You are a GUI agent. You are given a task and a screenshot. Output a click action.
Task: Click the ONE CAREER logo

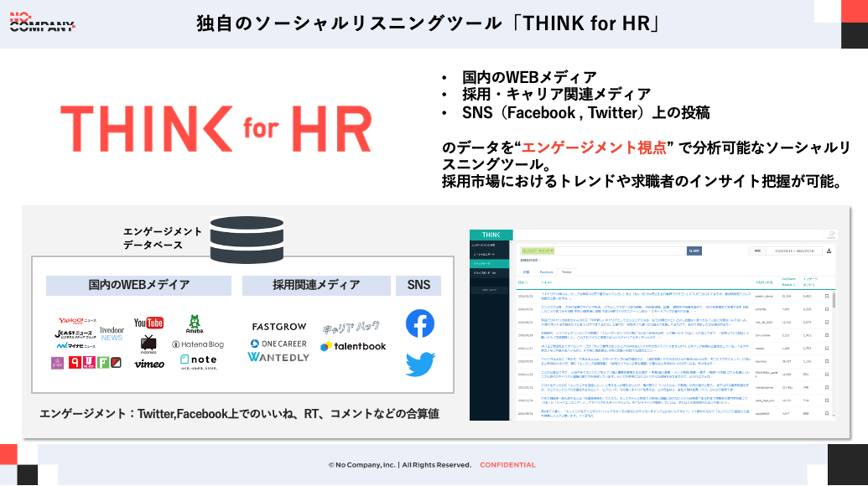tap(278, 344)
